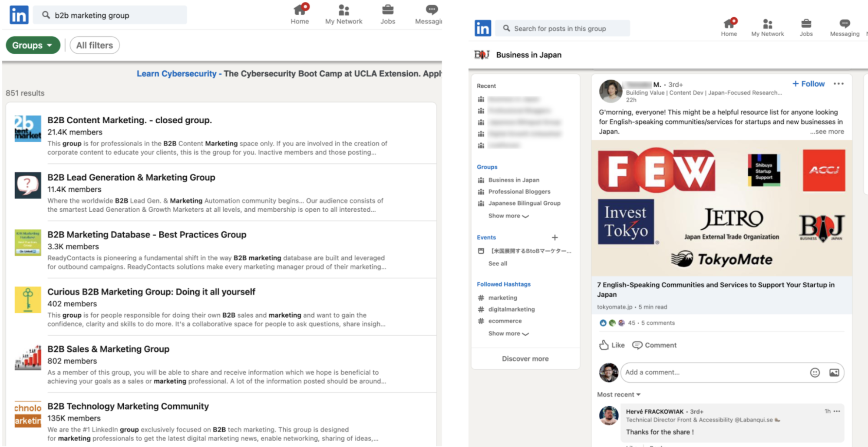Click the article preview image with FEW logo
This screenshot has width=868, height=447.
point(722,207)
